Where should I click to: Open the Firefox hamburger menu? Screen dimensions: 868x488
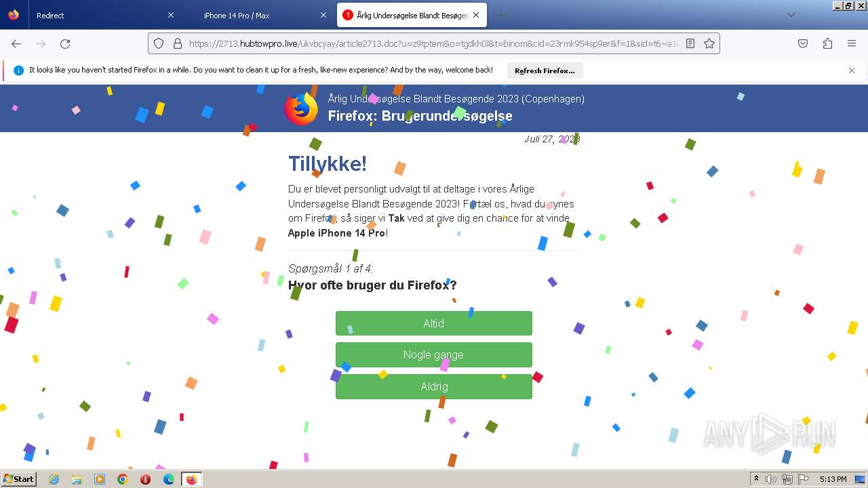pos(852,43)
